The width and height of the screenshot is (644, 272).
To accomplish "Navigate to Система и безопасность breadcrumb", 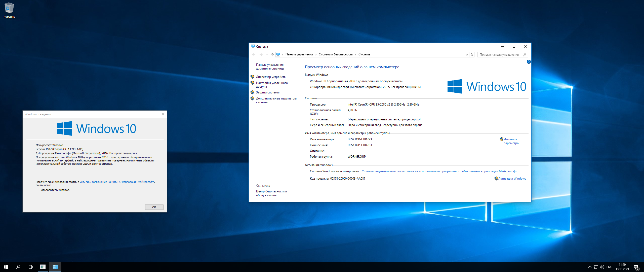I will 336,54.
